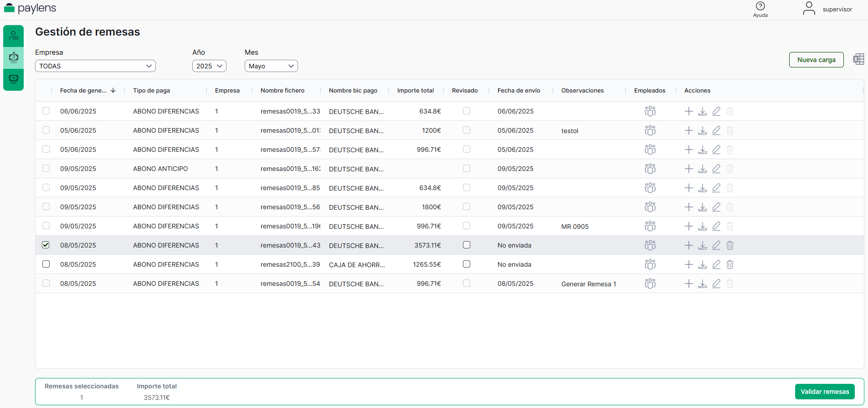Delete the 3573.11€ remesa with trash icon

point(729,245)
